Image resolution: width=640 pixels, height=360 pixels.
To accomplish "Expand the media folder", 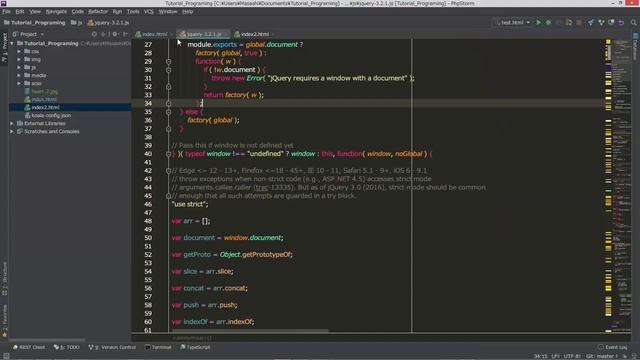I will tap(19, 76).
